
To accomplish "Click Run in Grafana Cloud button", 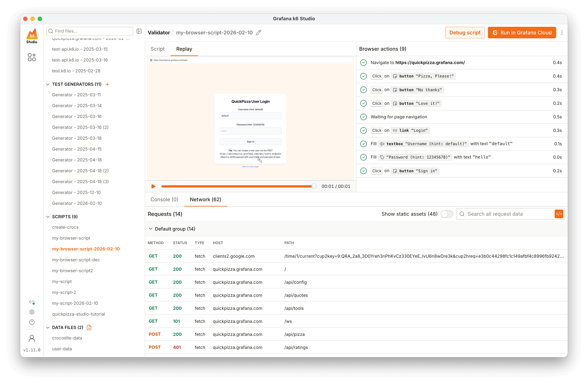I will coord(522,33).
